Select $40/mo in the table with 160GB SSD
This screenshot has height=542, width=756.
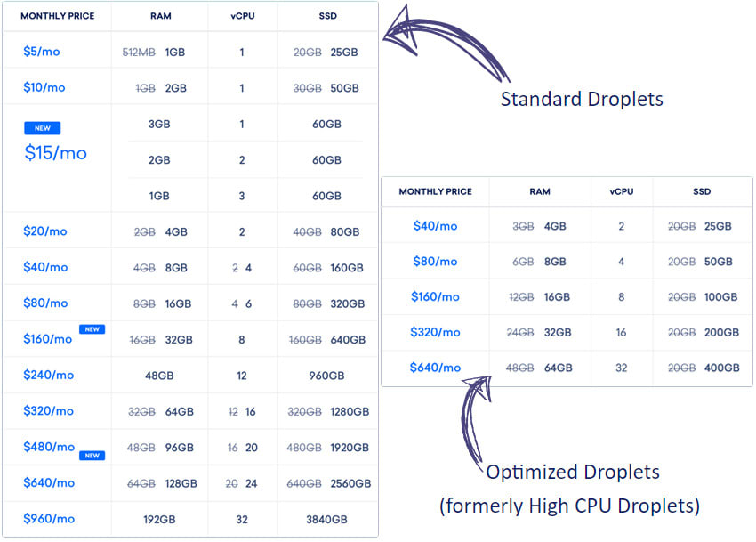click(x=45, y=267)
